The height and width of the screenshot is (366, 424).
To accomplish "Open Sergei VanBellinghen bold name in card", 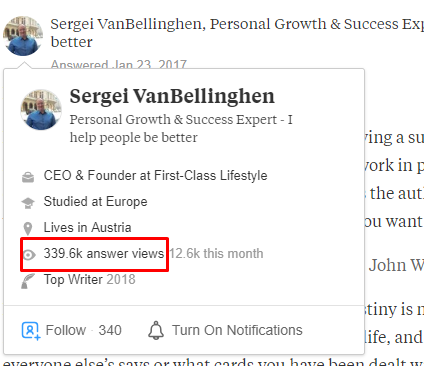I will pos(172,96).
